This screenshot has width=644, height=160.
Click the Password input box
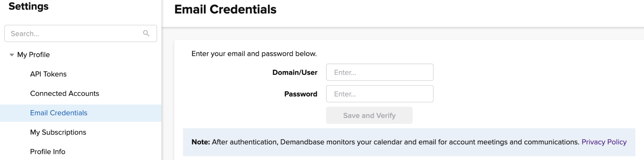[x=380, y=94]
